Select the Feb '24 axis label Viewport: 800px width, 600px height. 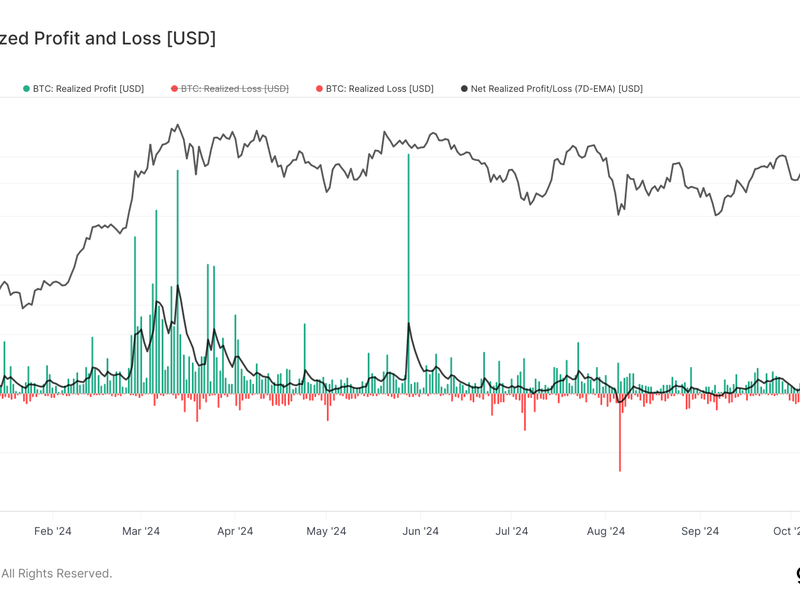(52, 531)
